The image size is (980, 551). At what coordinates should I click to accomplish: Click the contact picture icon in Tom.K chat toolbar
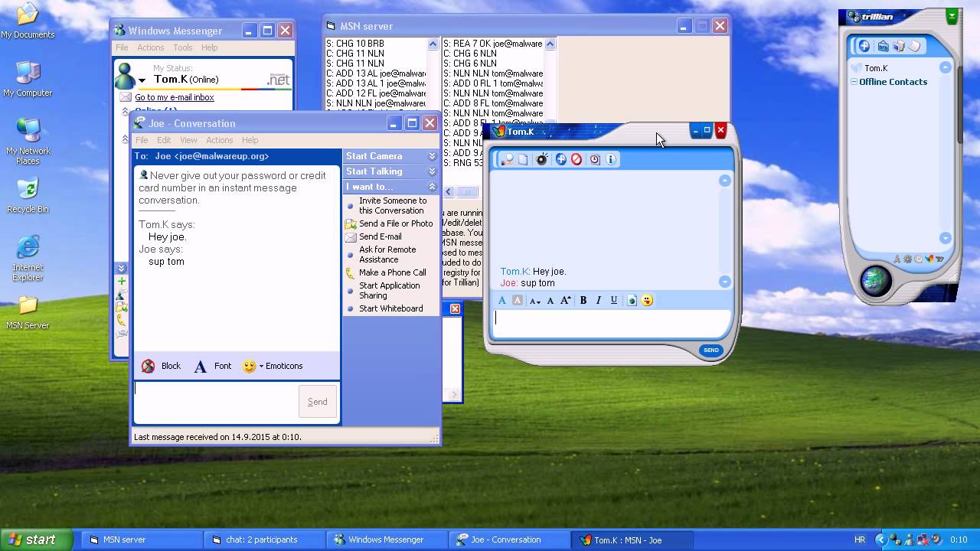(507, 159)
